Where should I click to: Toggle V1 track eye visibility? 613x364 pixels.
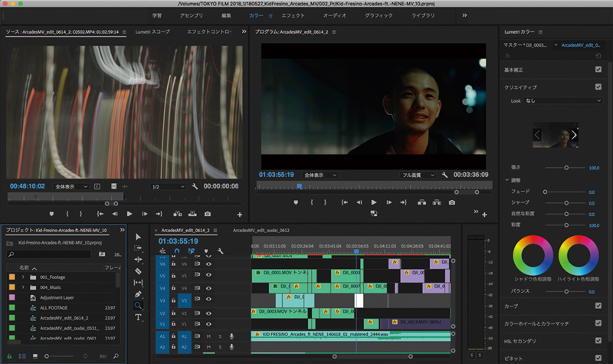(208, 323)
